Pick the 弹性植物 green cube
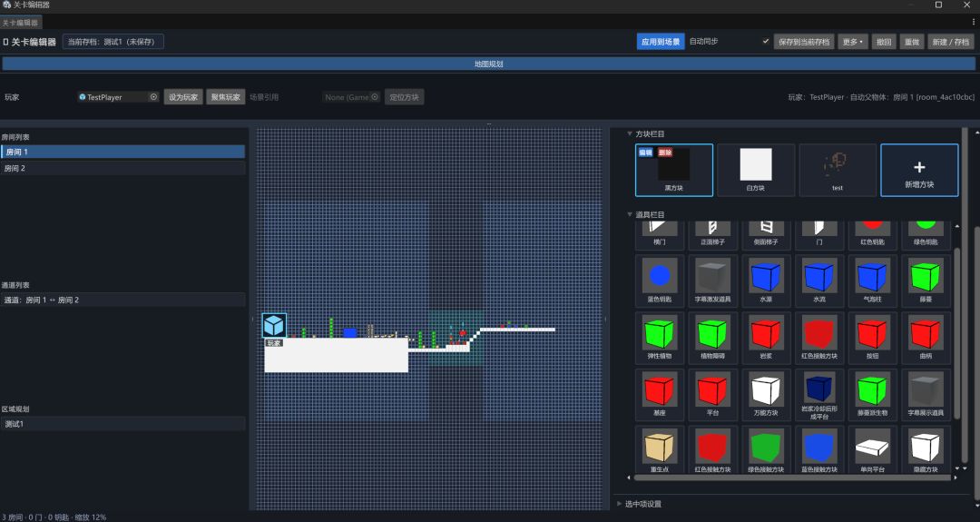Viewport: 980px width, 522px height. pyautogui.click(x=660, y=338)
